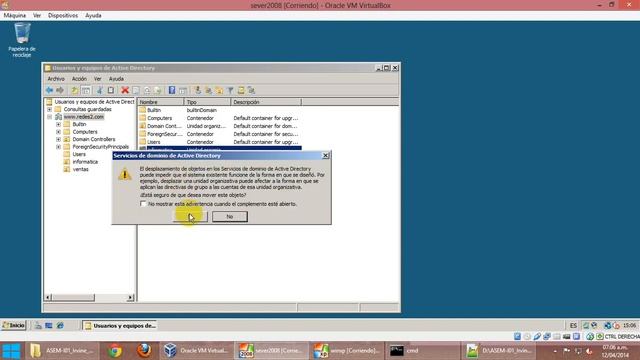Select the Builtin row in the list
This screenshot has height=360, width=640.
220,110
